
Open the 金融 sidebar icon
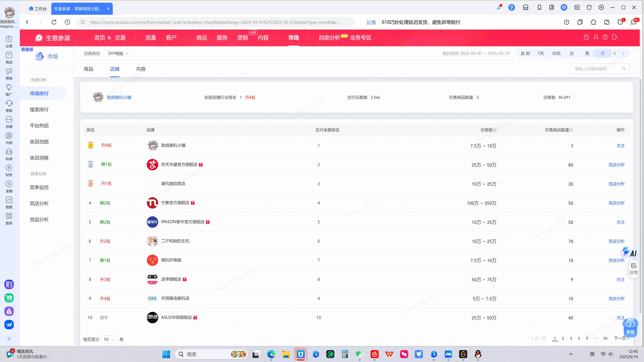9,187
